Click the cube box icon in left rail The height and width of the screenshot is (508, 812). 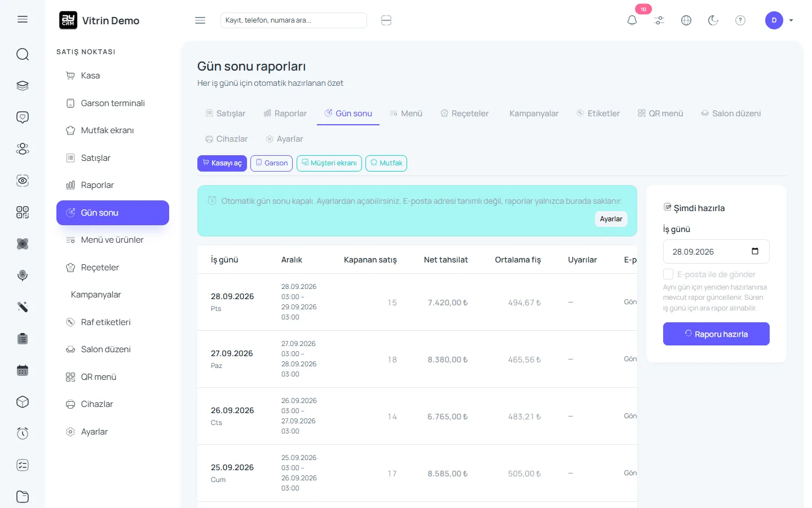[23, 402]
